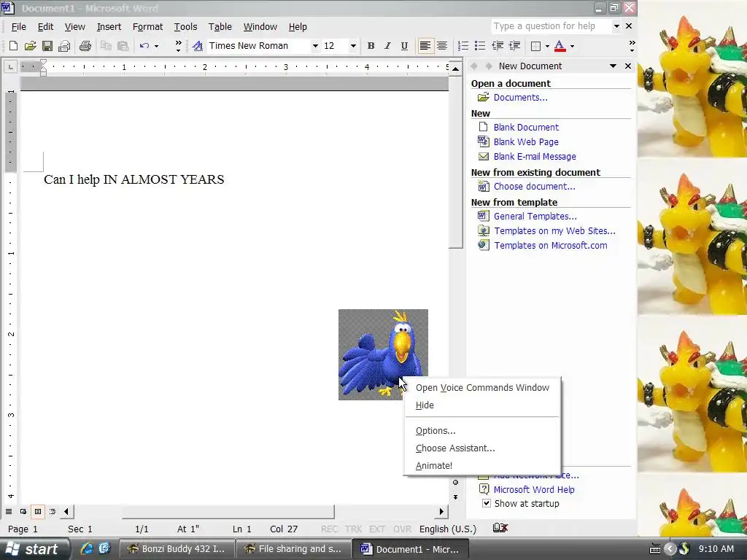This screenshot has width=747, height=560.
Task: Switch to Web Layout View button
Action: (23, 511)
